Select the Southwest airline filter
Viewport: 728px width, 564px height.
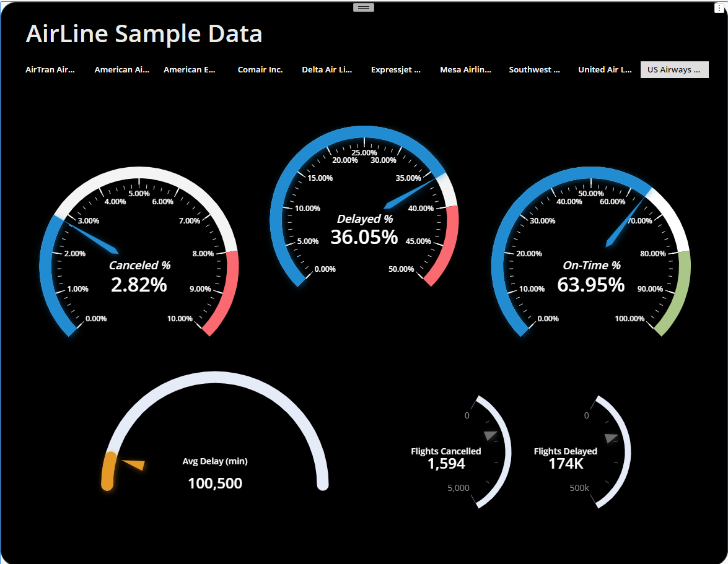point(533,69)
